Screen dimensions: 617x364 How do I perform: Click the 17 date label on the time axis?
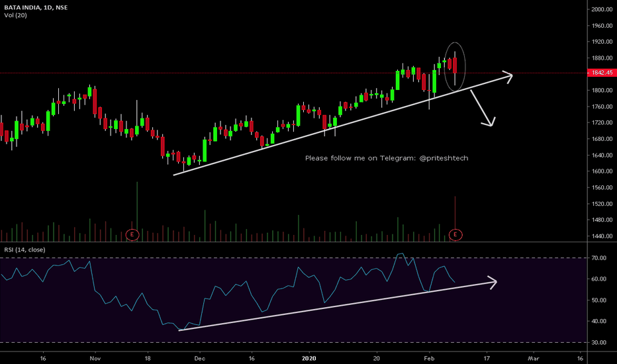(x=487, y=359)
